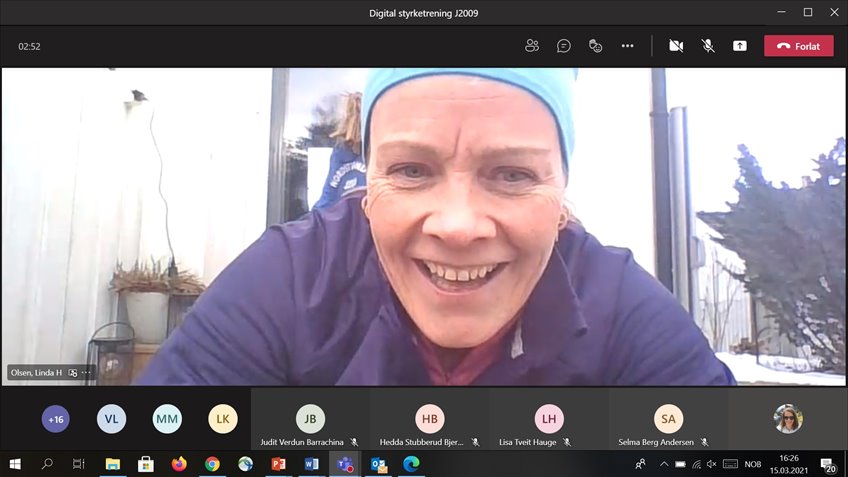Open PowerPoint from the taskbar
The image size is (848, 477).
278,464
